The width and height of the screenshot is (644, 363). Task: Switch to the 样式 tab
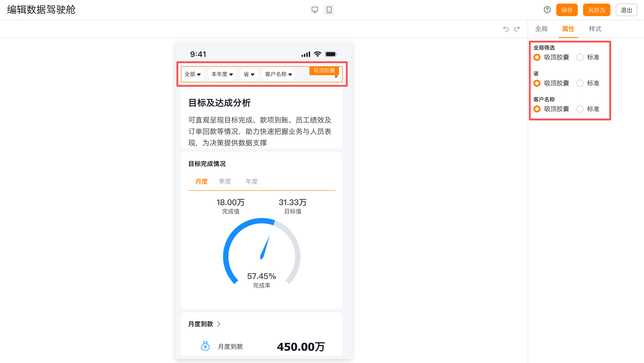tap(595, 29)
